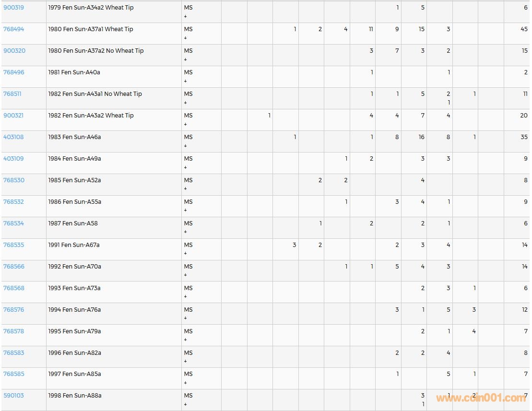Follow the 768532 link
The image size is (532, 411).
click(x=13, y=202)
